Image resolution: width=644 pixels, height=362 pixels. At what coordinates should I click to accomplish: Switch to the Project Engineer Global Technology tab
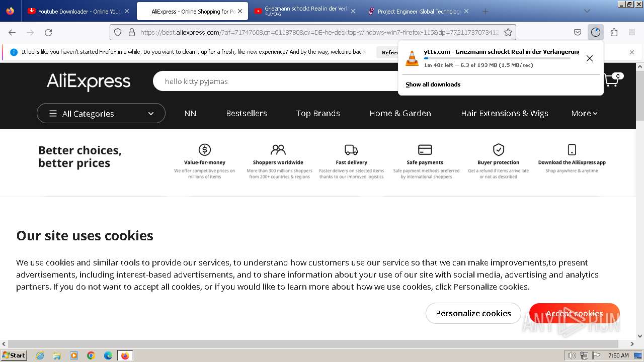419,11
